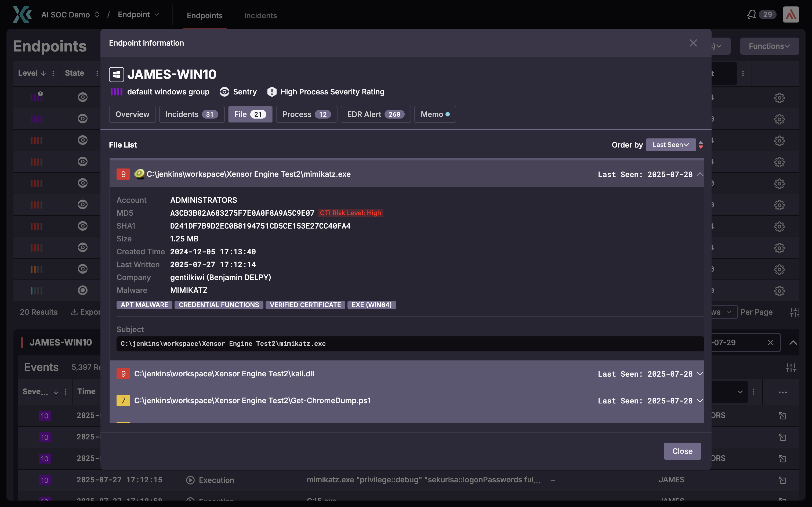Open the Last Seen order-by dropdown
Viewport: 812px width, 507px height.
pos(670,145)
